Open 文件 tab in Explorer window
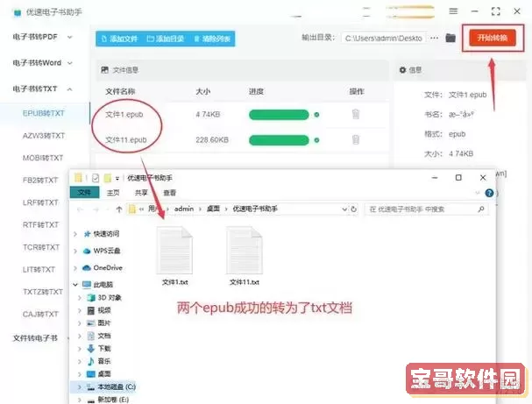The height and width of the screenshot is (404, 532). pyautogui.click(x=84, y=192)
